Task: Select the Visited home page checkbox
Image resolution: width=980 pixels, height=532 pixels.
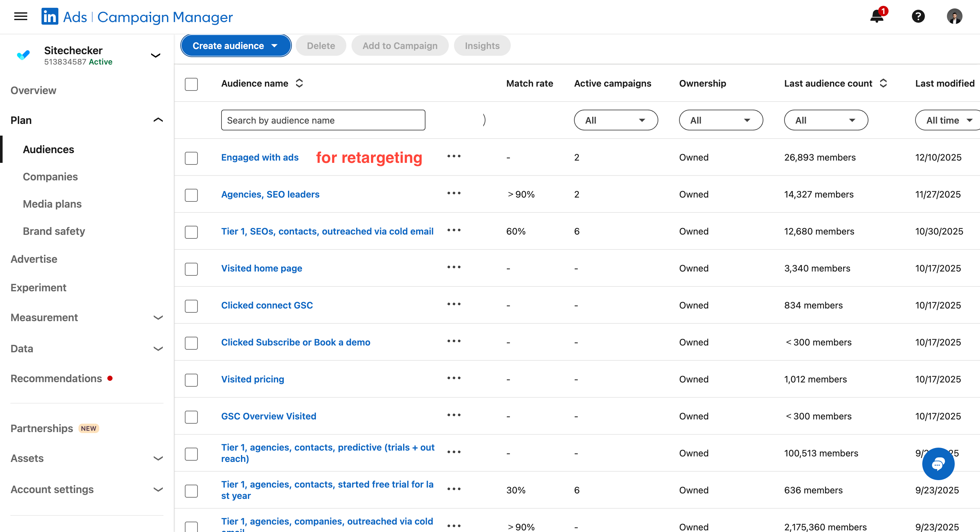Action: 191,269
